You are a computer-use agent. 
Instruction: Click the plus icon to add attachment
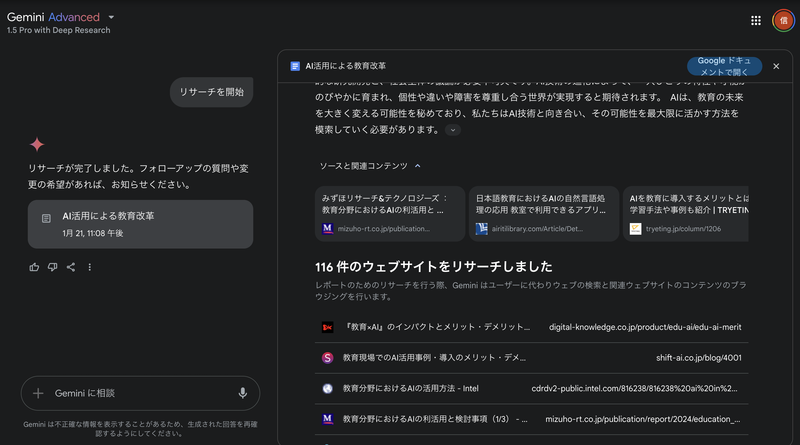click(x=38, y=393)
